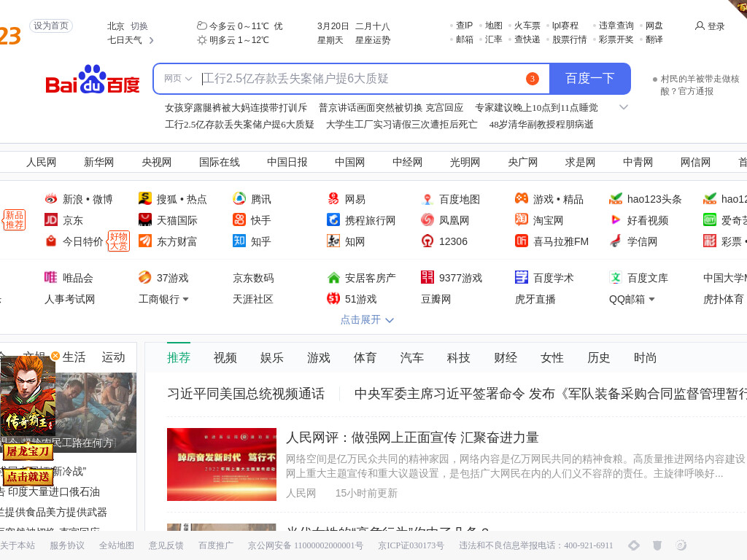Open the 人民网评 article thumbnail
This screenshot has width=747, height=560.
pos(222,464)
